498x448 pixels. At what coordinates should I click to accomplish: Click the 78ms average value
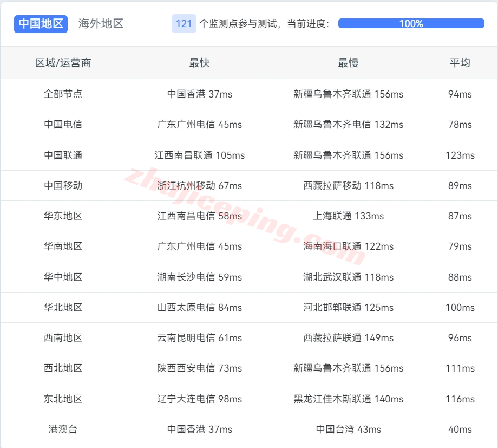click(x=460, y=124)
